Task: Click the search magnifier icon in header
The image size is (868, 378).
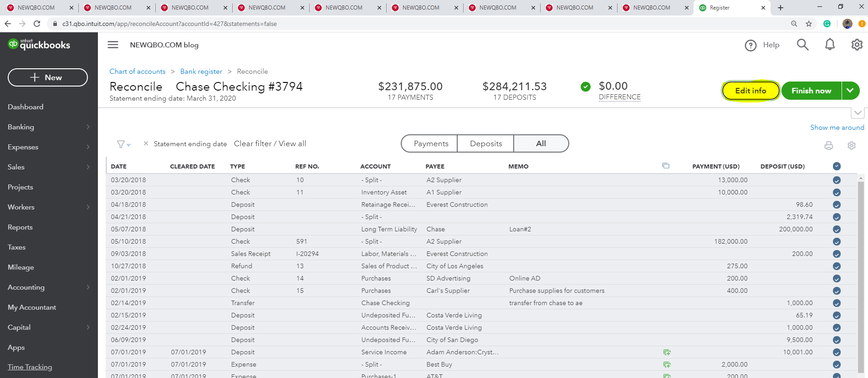Action: point(802,45)
